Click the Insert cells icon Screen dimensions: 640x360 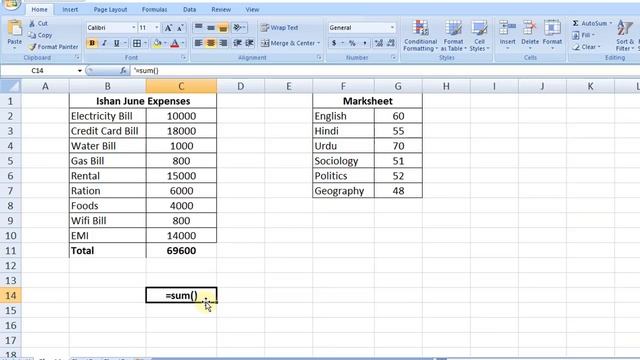(507, 29)
